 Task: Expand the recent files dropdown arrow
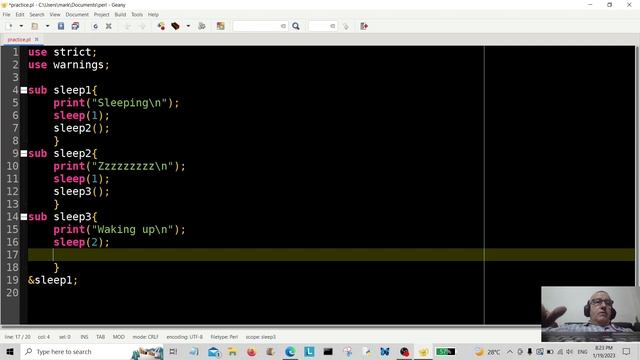coord(47,26)
